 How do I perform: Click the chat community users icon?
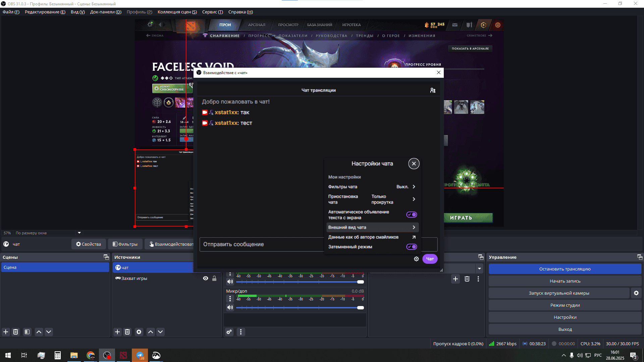(x=433, y=90)
